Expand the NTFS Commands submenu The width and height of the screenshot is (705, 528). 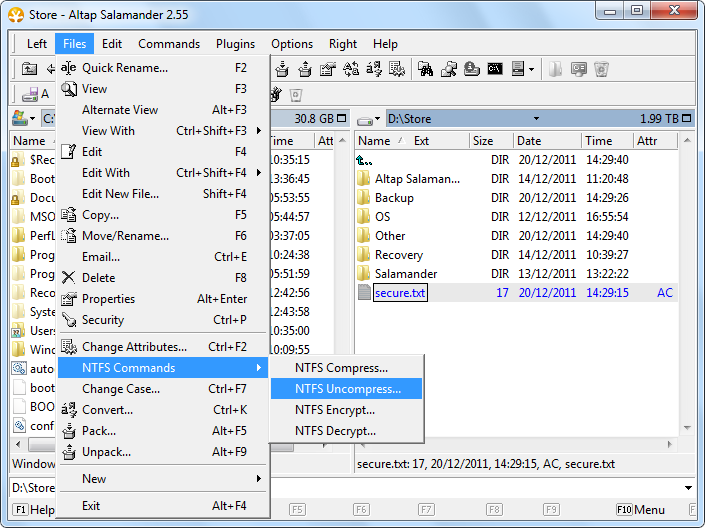[163, 368]
